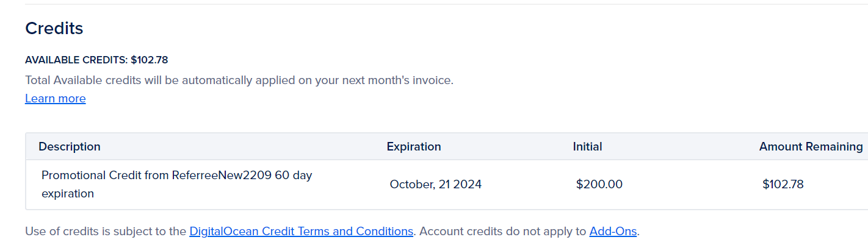Click the Amount Remaining column header
Image resolution: width=868 pixels, height=248 pixels.
(811, 147)
